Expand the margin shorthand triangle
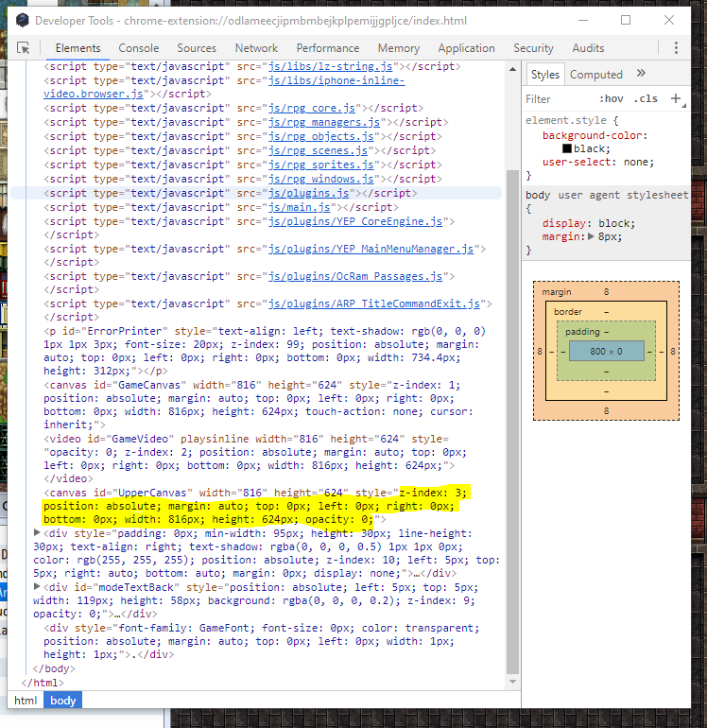The height and width of the screenshot is (728, 707). tap(591, 236)
